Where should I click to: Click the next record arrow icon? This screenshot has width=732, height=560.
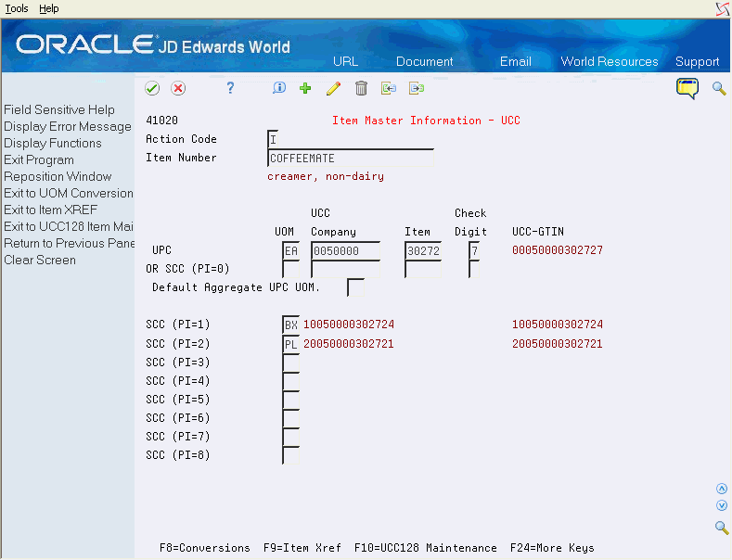click(x=417, y=88)
